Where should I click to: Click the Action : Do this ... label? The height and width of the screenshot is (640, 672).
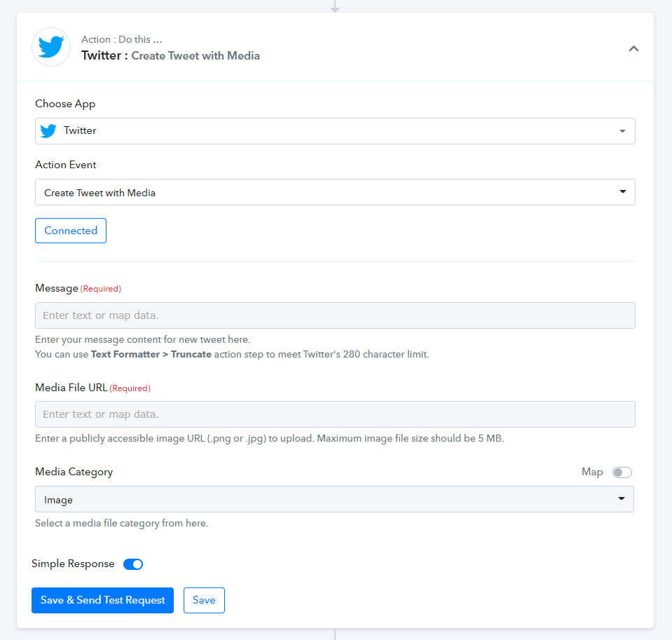122,39
